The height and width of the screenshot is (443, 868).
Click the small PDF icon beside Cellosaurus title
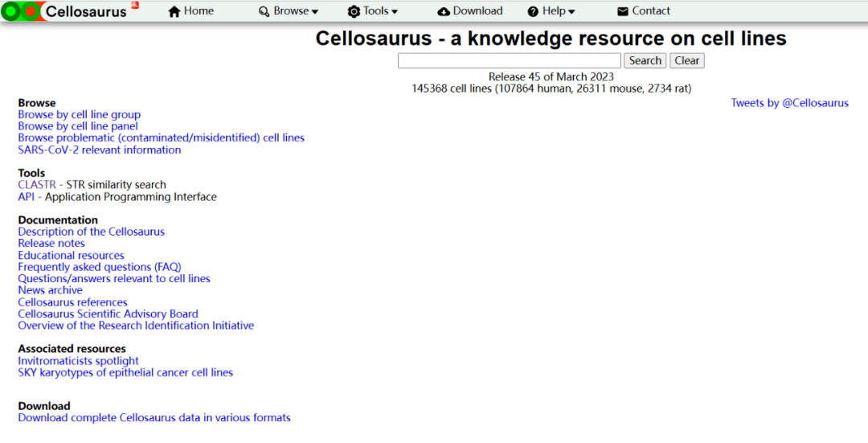[x=134, y=5]
